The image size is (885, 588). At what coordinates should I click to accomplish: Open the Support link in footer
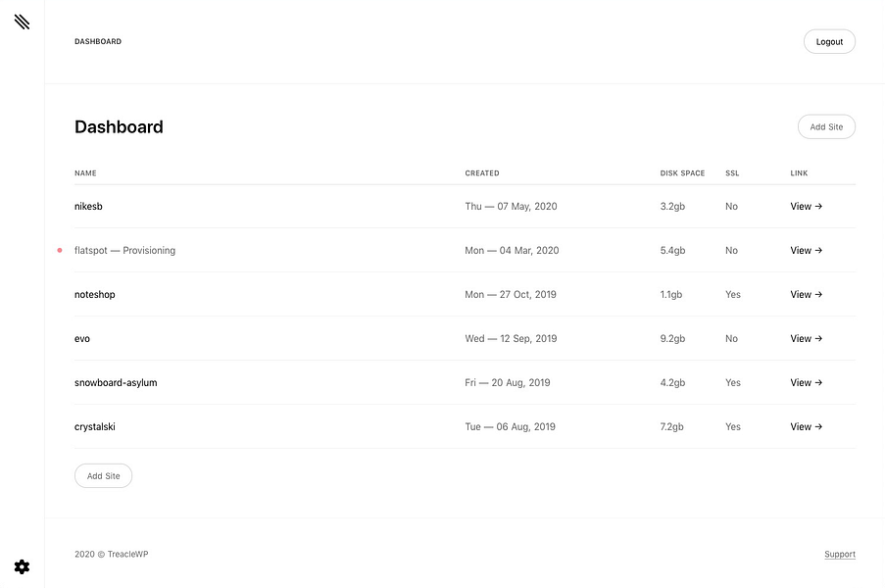coord(840,554)
